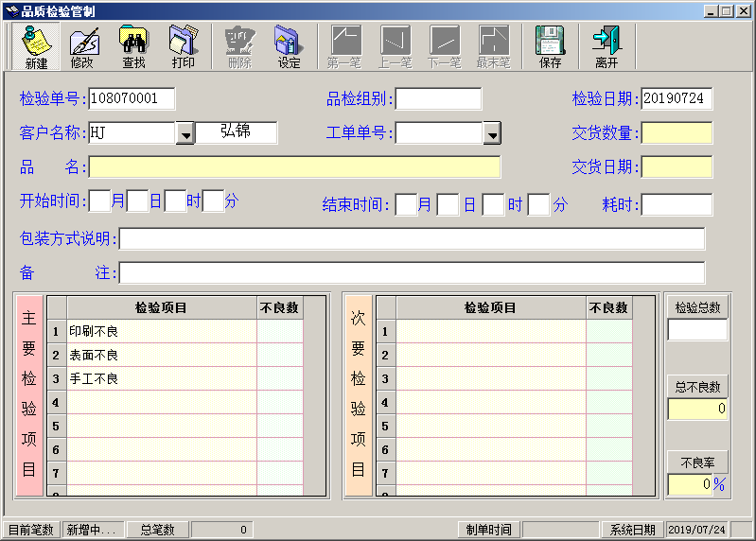The width and height of the screenshot is (756, 541).
Task: Click the 工单单号 combo box field
Action: pos(439,133)
